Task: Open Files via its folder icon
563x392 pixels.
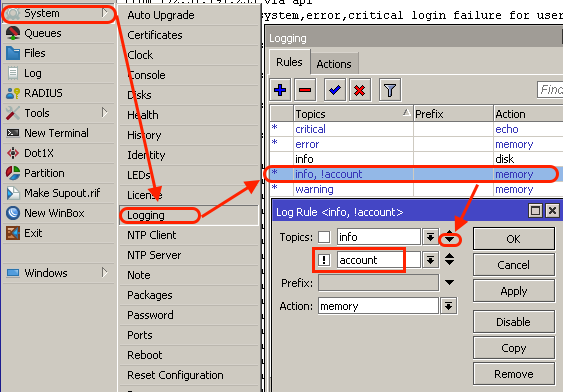Action: 13,53
